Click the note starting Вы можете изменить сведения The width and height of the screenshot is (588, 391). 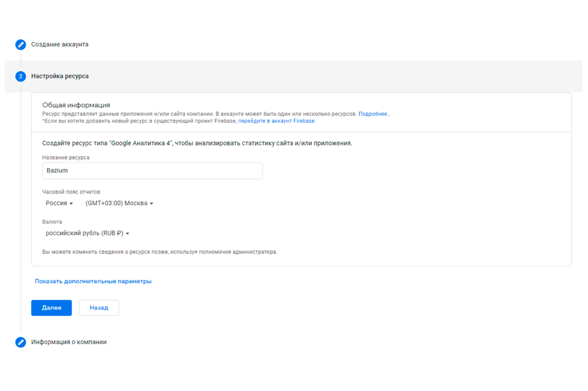(160, 252)
